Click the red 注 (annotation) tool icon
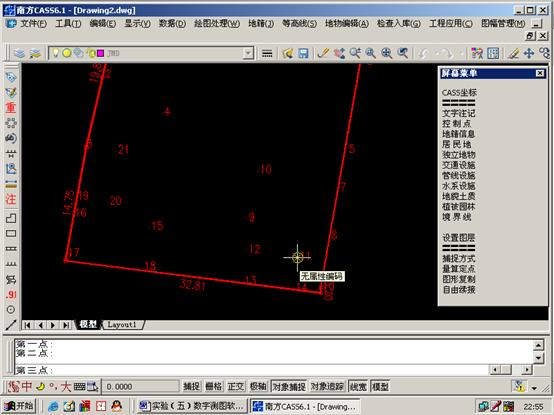This screenshot has width=554, height=415. (x=11, y=199)
